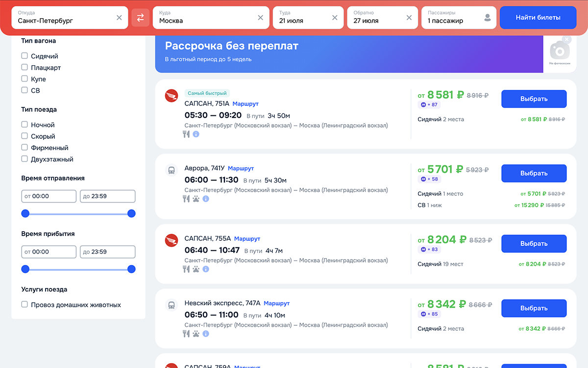588x368 pixels.
Task: Click the dining icon under Невский экспресс
Action: (x=186, y=334)
